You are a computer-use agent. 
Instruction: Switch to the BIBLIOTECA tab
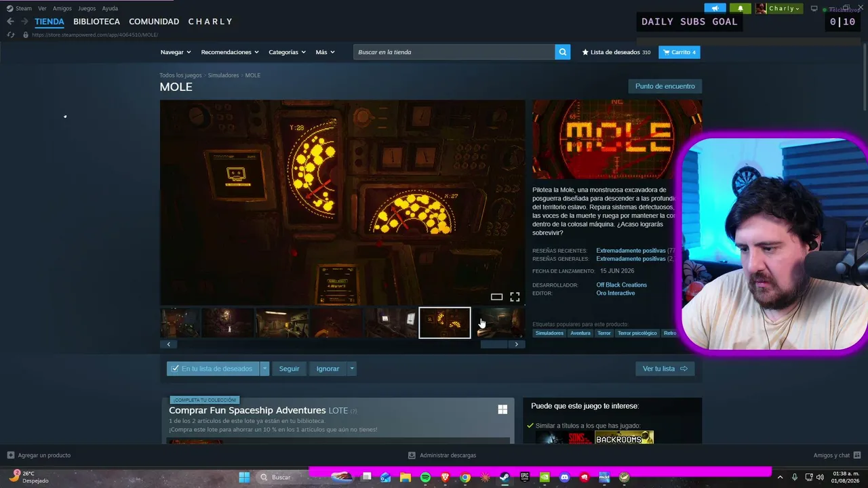[x=96, y=22]
